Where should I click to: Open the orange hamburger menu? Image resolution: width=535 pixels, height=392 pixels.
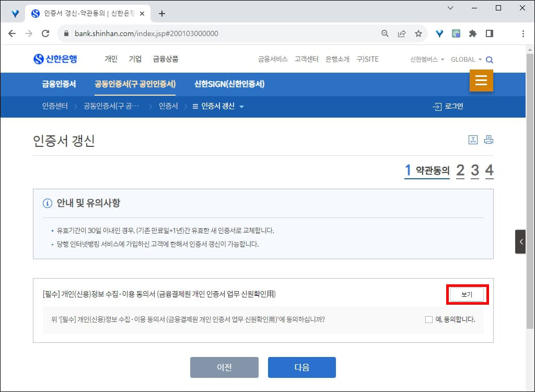click(x=481, y=81)
